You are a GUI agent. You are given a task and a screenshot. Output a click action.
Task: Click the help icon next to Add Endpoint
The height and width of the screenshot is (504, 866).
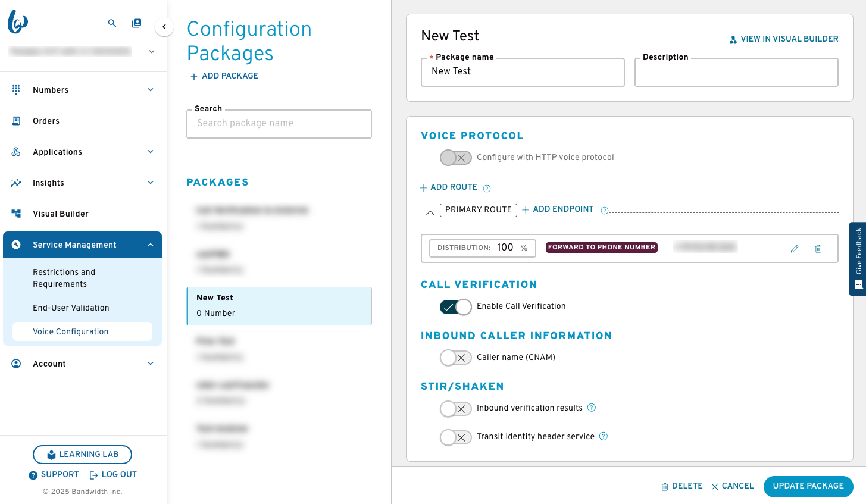click(605, 211)
